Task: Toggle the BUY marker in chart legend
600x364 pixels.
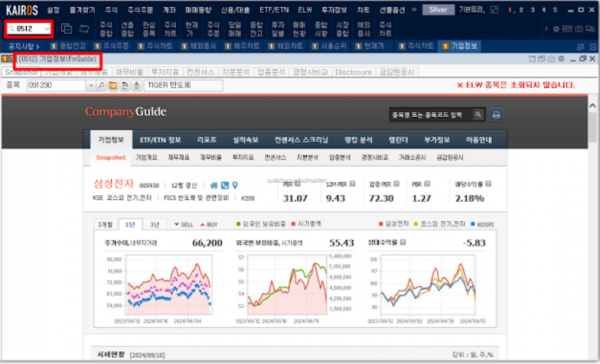Action: coord(209,225)
